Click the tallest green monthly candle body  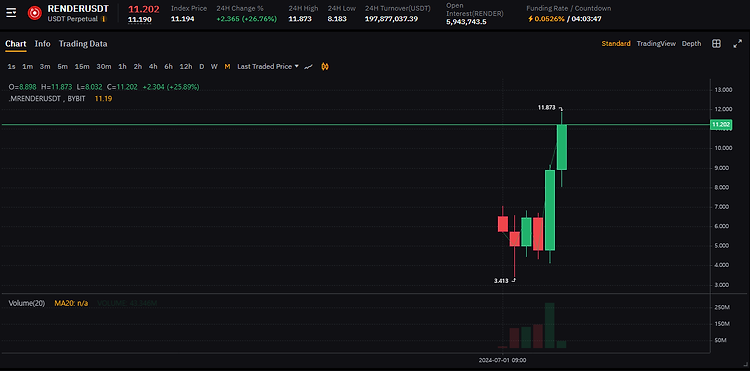550,210
